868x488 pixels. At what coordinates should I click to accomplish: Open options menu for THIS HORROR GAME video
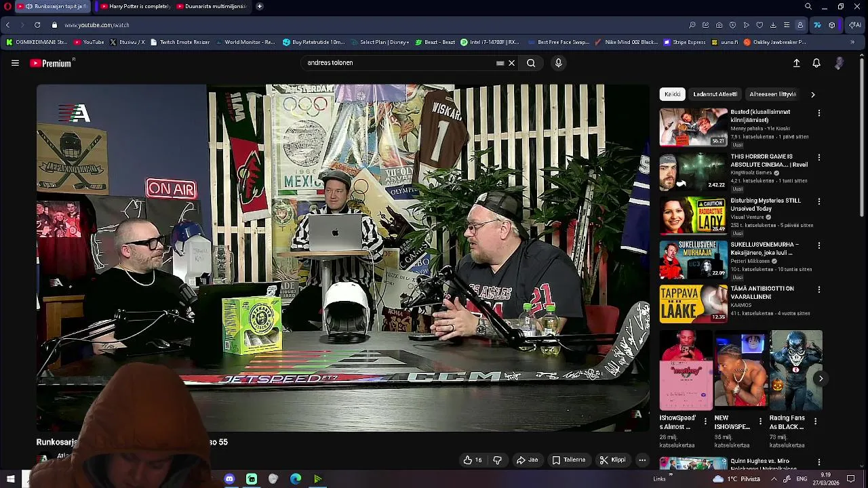[x=819, y=157]
